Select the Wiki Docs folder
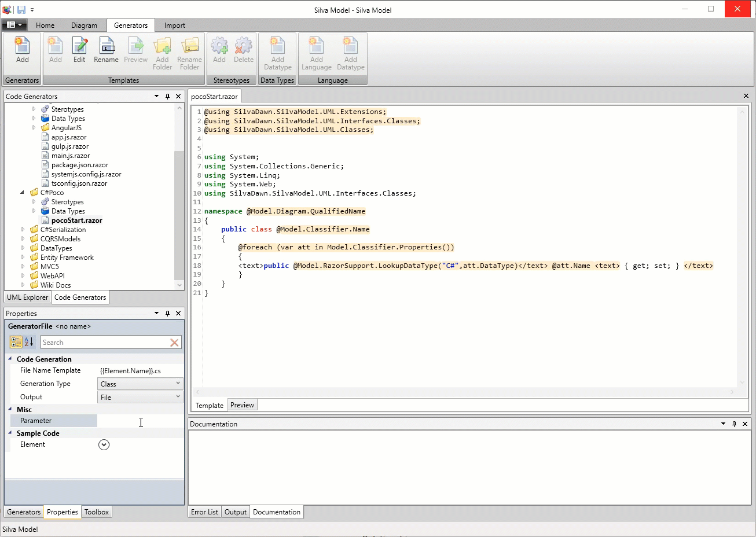 [51, 285]
